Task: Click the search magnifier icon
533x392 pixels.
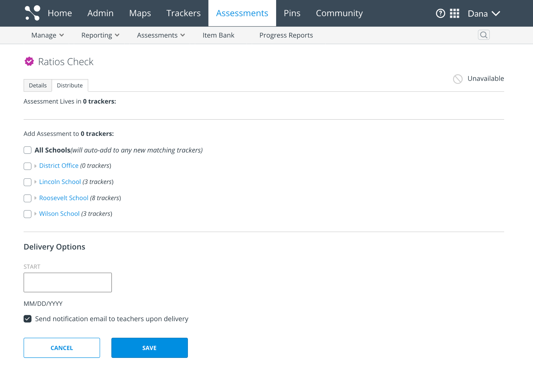Action: (x=484, y=35)
